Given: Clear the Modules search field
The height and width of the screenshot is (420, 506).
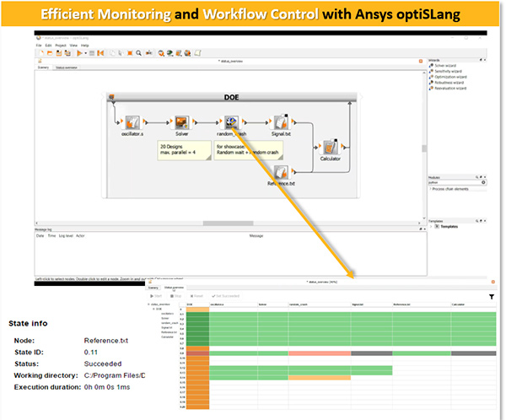Looking at the screenshot, I should point(483,182).
